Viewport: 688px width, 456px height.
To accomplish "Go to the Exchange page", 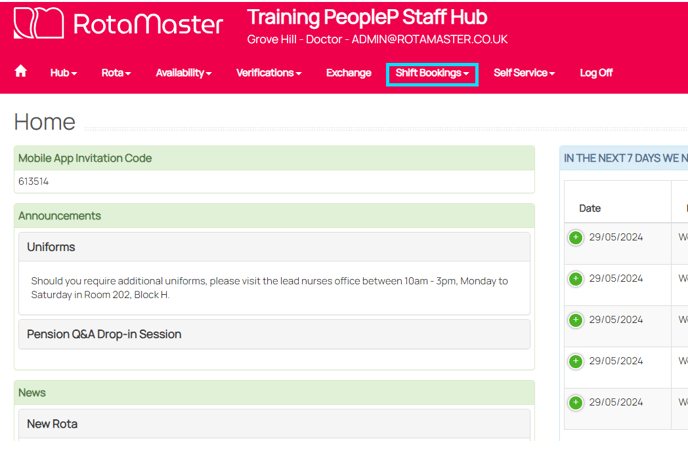I will tap(348, 73).
